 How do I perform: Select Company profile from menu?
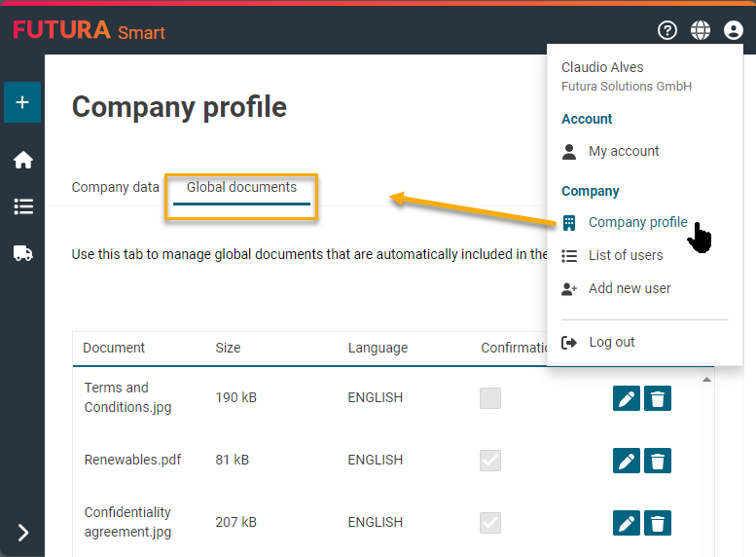(x=637, y=222)
